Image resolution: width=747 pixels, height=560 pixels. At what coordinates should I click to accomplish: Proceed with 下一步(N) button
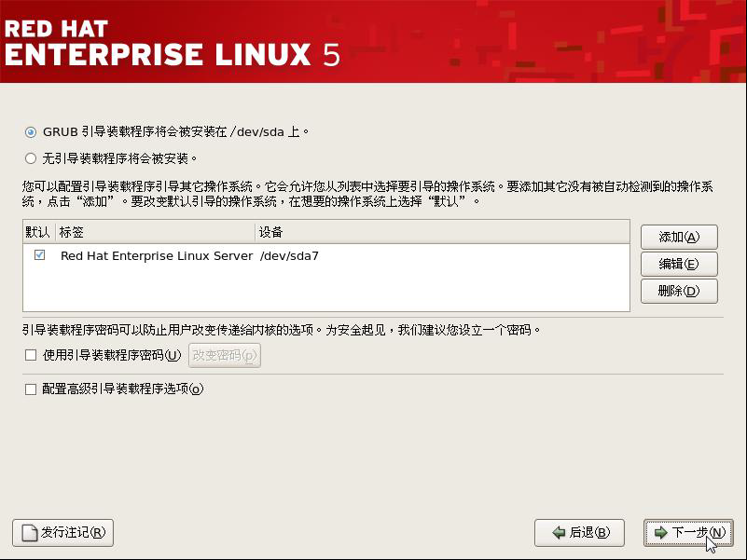pos(688,533)
